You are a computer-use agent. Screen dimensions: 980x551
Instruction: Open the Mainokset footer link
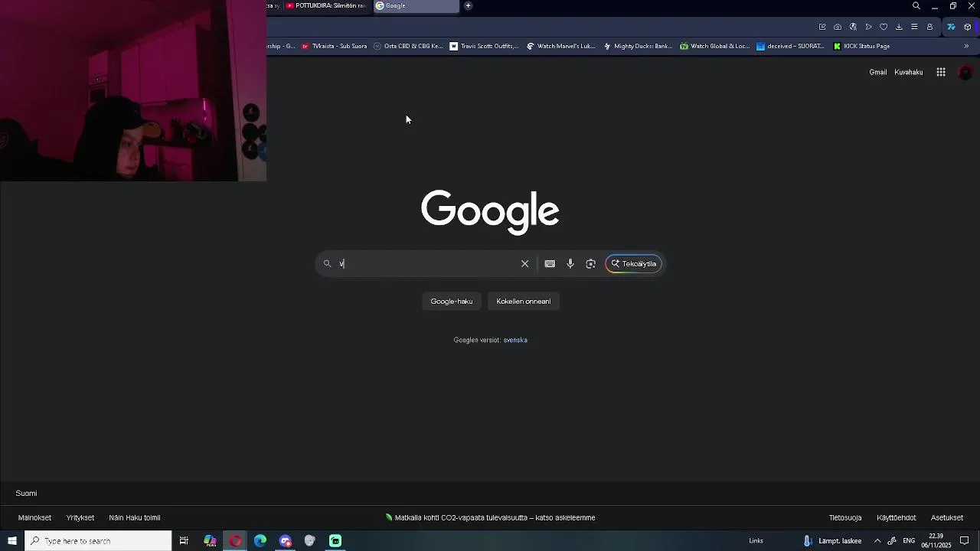pos(34,517)
